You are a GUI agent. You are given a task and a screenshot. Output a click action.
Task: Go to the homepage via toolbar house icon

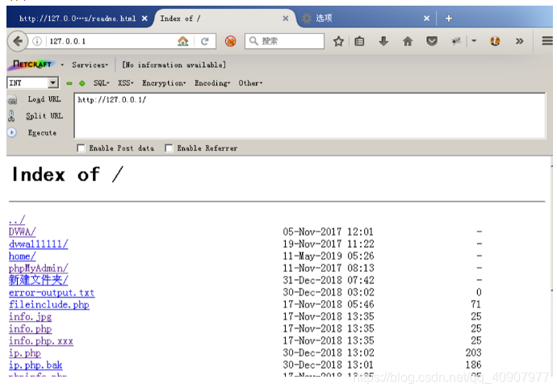(x=408, y=41)
